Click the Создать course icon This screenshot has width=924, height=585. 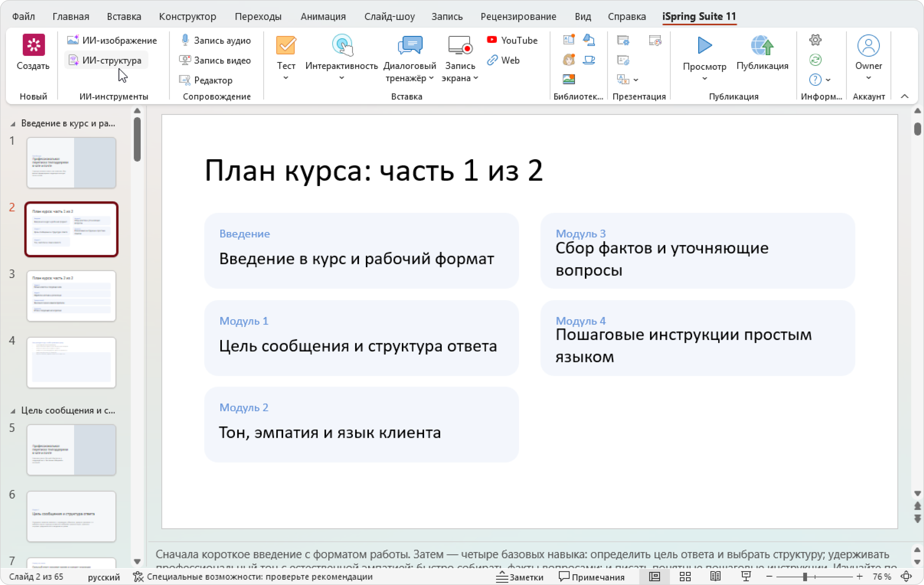tap(33, 45)
